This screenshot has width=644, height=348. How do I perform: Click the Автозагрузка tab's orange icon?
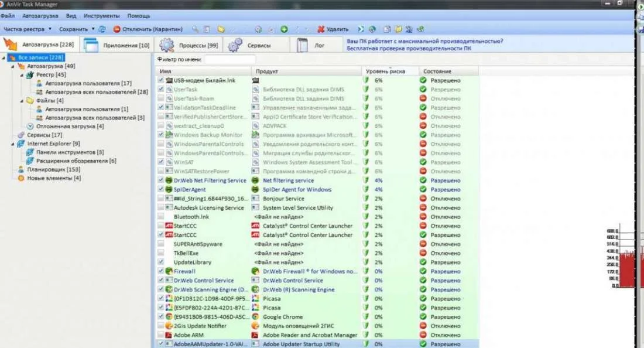click(10, 45)
